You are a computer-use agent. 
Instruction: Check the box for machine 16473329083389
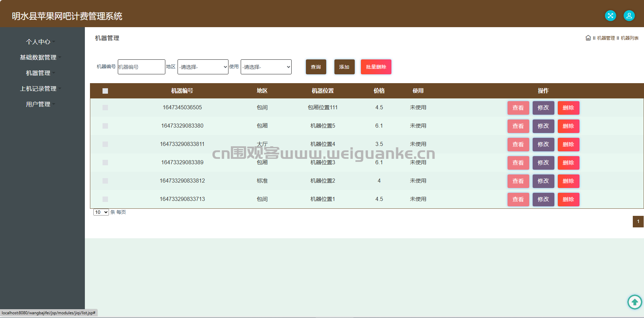click(x=105, y=163)
